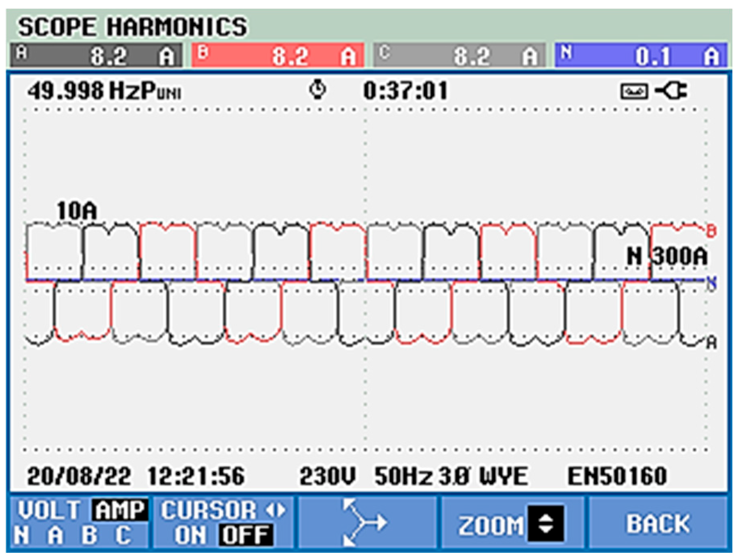Click the CURSOR left-right arrows icon
Viewport: 740px width, 560px height.
click(x=276, y=510)
